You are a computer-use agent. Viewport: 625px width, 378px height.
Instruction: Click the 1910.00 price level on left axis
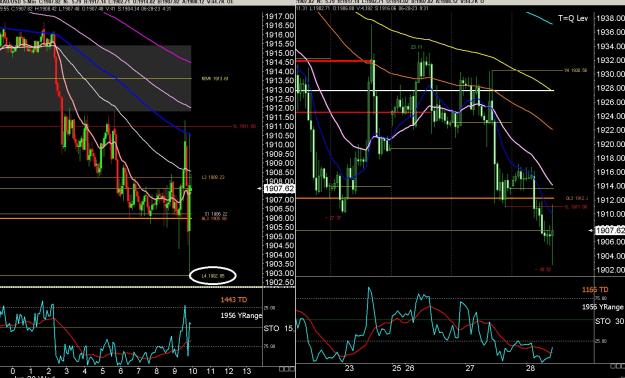(x=279, y=145)
